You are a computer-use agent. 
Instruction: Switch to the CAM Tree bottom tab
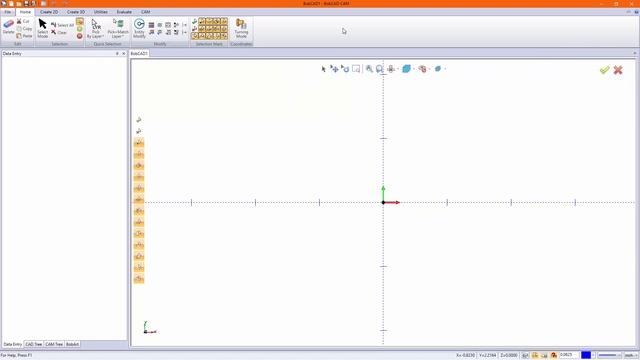pos(54,344)
